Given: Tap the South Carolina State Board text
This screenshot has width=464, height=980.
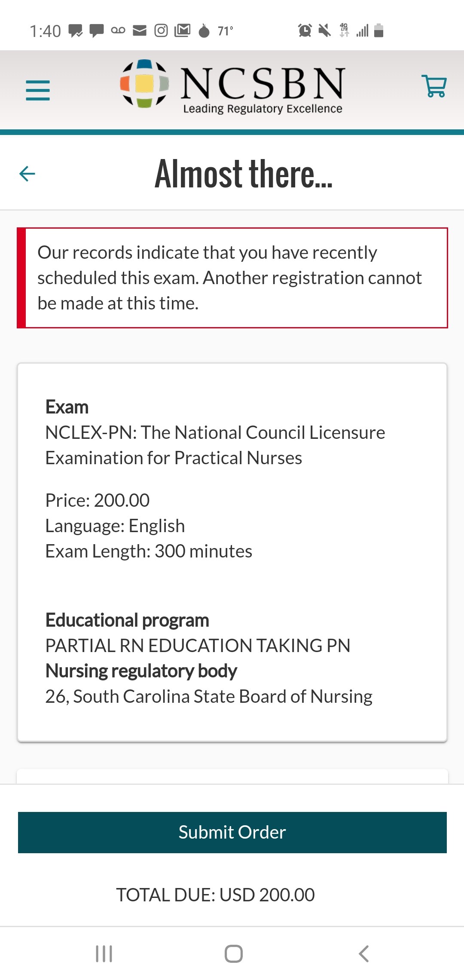Looking at the screenshot, I should (209, 696).
